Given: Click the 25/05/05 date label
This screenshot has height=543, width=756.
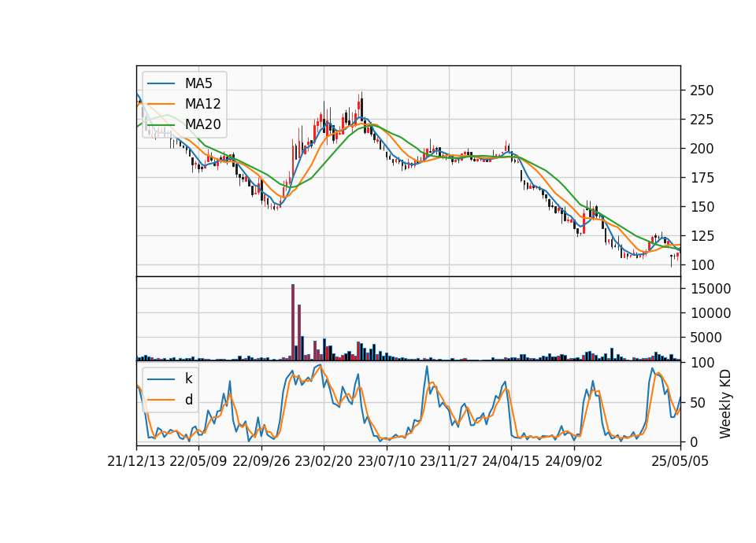Looking at the screenshot, I should tap(680, 461).
